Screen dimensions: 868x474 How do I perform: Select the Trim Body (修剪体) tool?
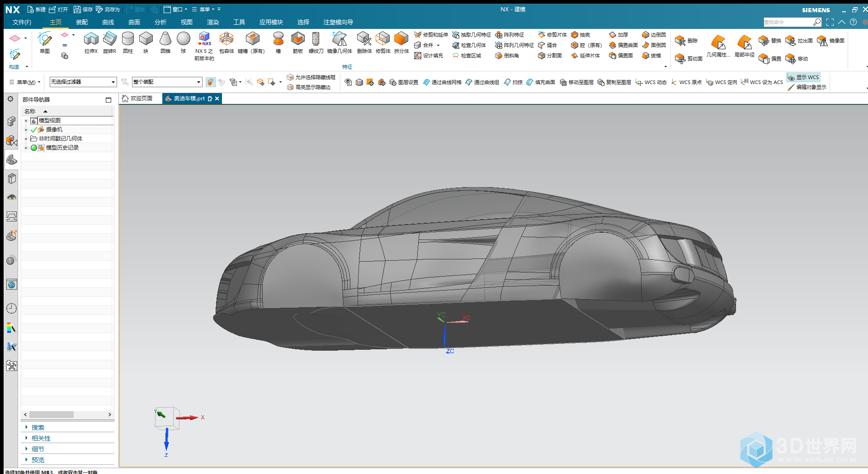pos(383,42)
